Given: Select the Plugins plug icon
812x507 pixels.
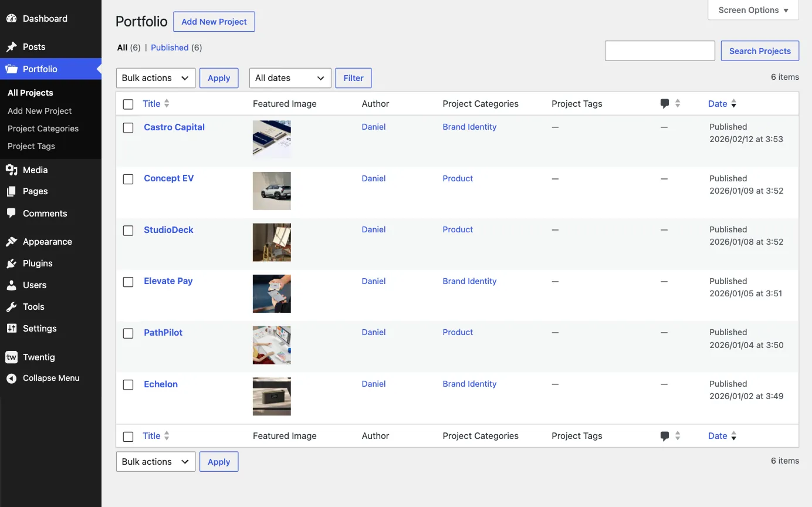Looking at the screenshot, I should point(12,263).
